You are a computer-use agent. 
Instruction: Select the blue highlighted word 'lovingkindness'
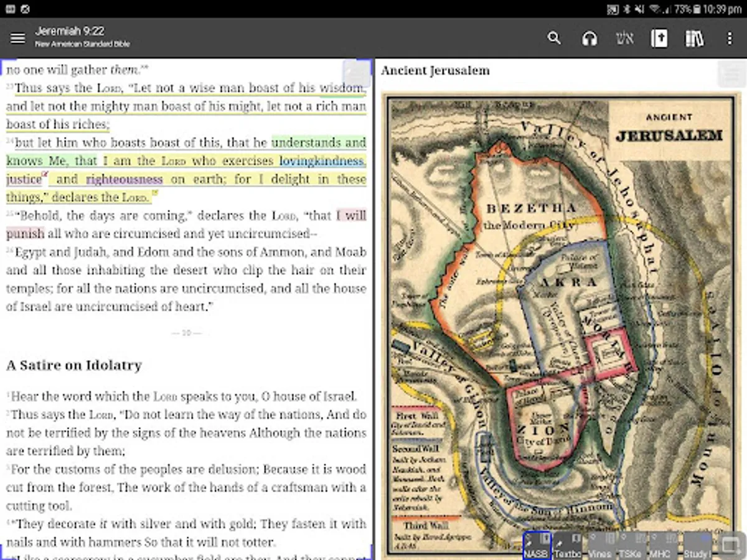[321, 161]
